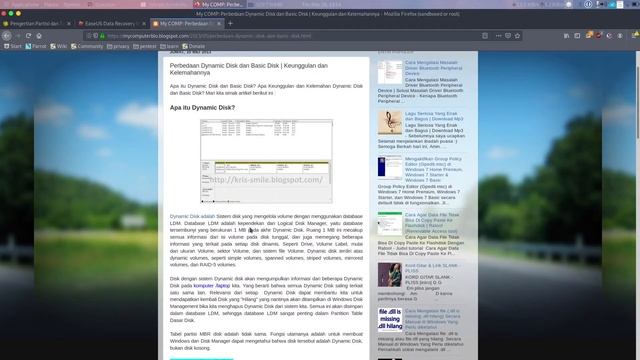Click the treble clef music post thumbnail

pyautogui.click(x=390, y=122)
